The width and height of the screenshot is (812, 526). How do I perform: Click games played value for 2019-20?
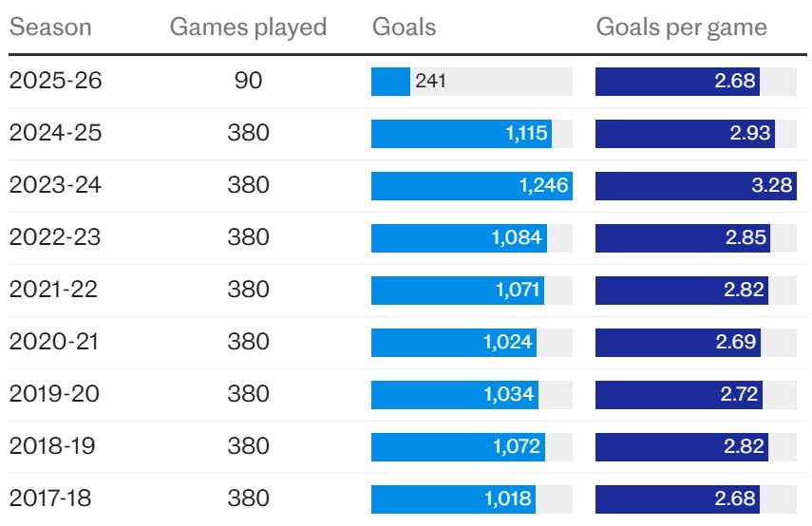coord(248,394)
